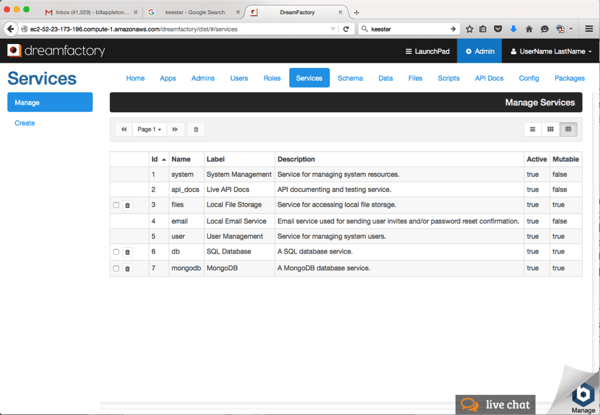Go to the previous page of services
The width and height of the screenshot is (600, 415).
[x=124, y=129]
